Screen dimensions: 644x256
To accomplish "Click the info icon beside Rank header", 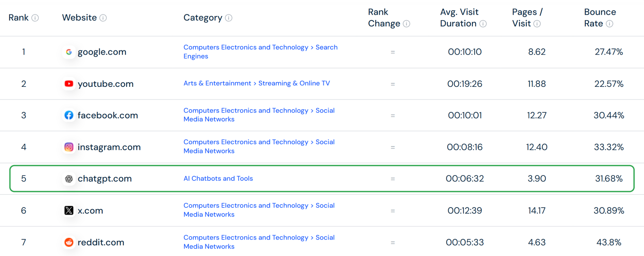I will pyautogui.click(x=35, y=18).
